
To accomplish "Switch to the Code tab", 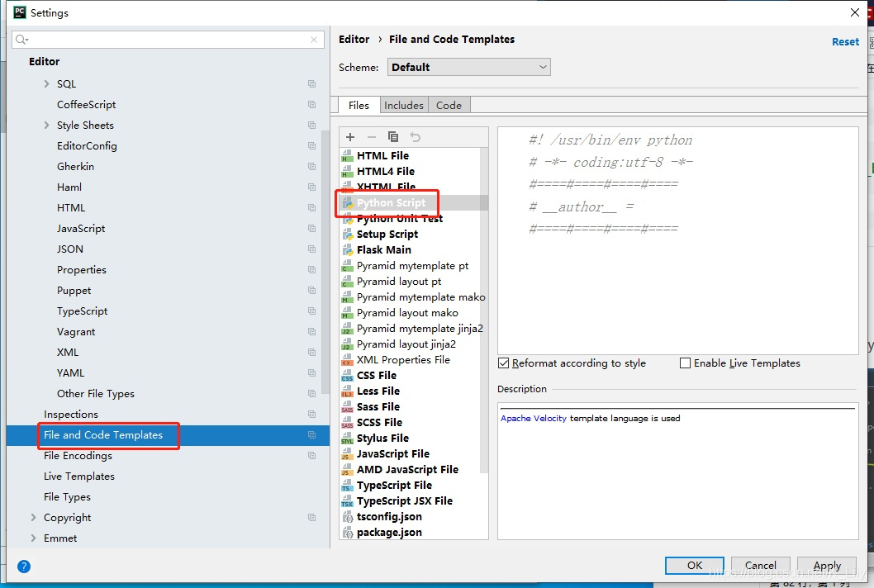I will pos(449,106).
